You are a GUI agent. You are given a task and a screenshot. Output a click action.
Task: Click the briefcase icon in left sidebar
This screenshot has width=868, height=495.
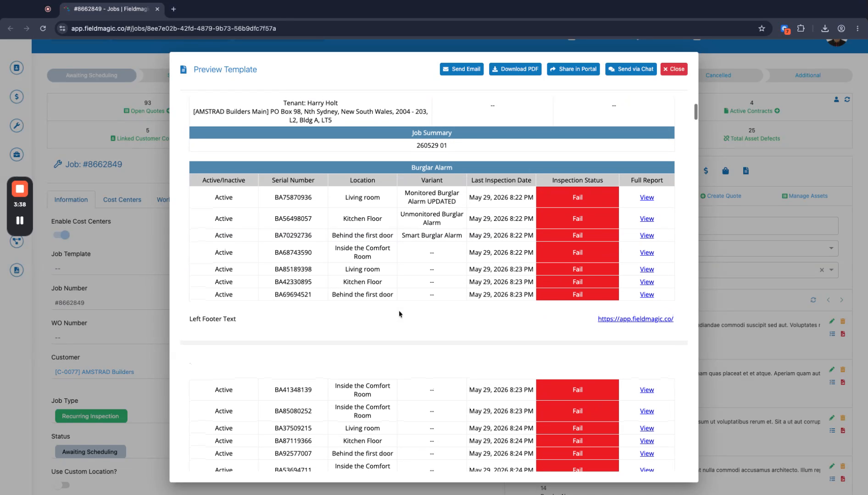pyautogui.click(x=17, y=154)
